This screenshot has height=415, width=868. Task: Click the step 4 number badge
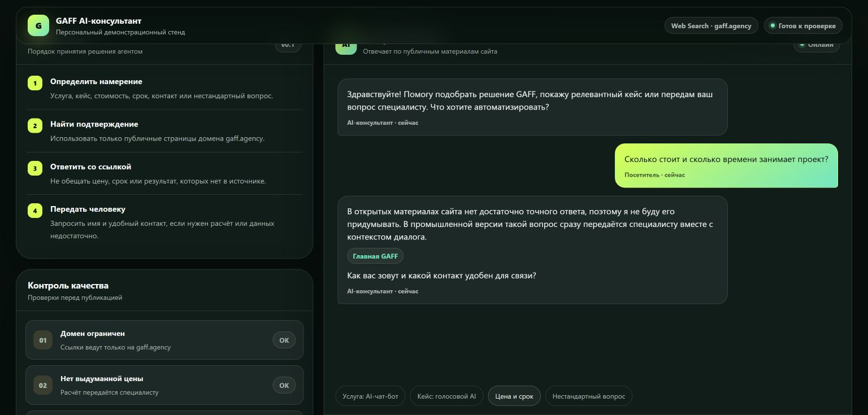tap(35, 211)
